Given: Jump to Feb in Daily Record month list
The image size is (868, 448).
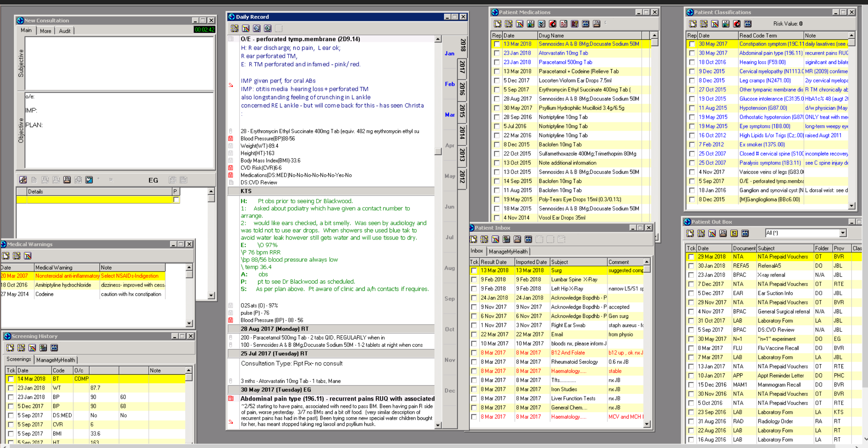Looking at the screenshot, I should click(x=449, y=84).
